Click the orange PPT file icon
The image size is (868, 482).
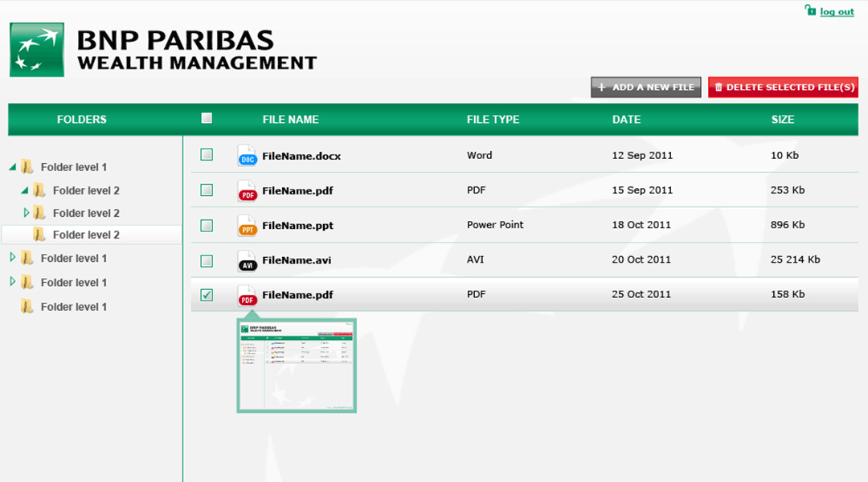point(248,226)
